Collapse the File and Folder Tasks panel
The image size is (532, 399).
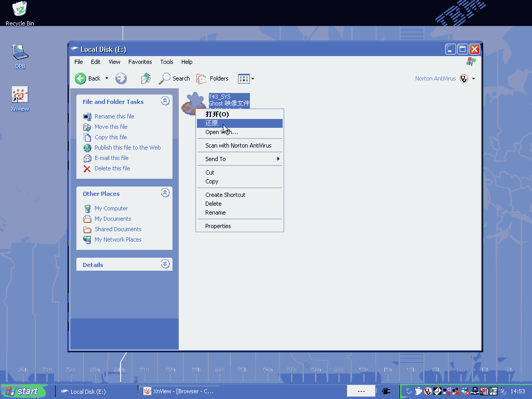[165, 101]
